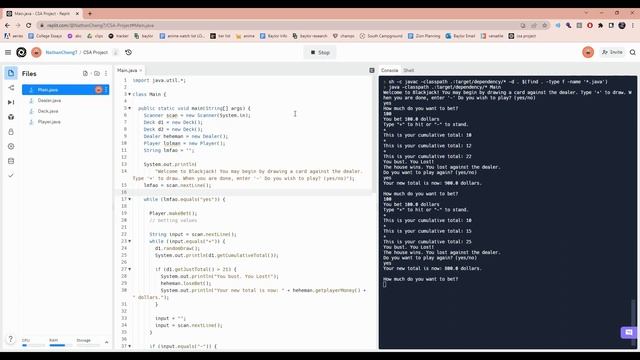Click the Storage usage bar
Screen dimensions: 640x360
pos(88,345)
